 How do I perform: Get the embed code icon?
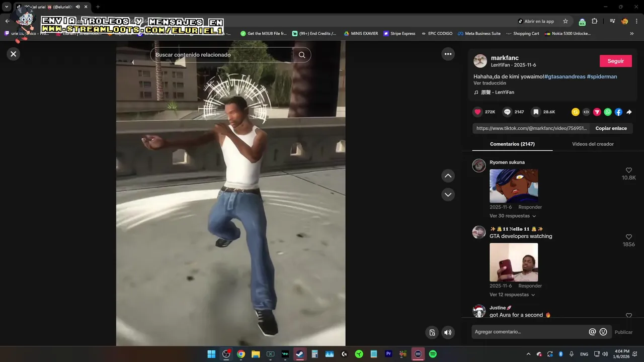[586, 112]
